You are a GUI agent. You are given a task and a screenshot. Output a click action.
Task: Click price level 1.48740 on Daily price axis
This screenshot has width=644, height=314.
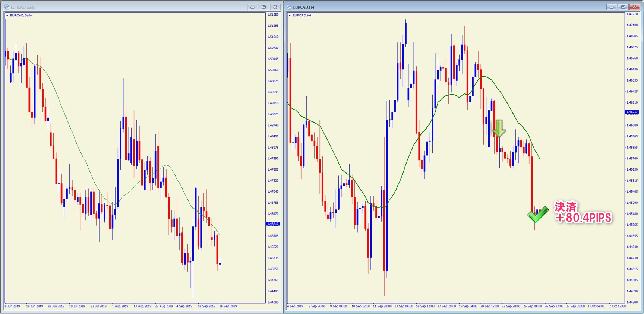click(x=273, y=125)
